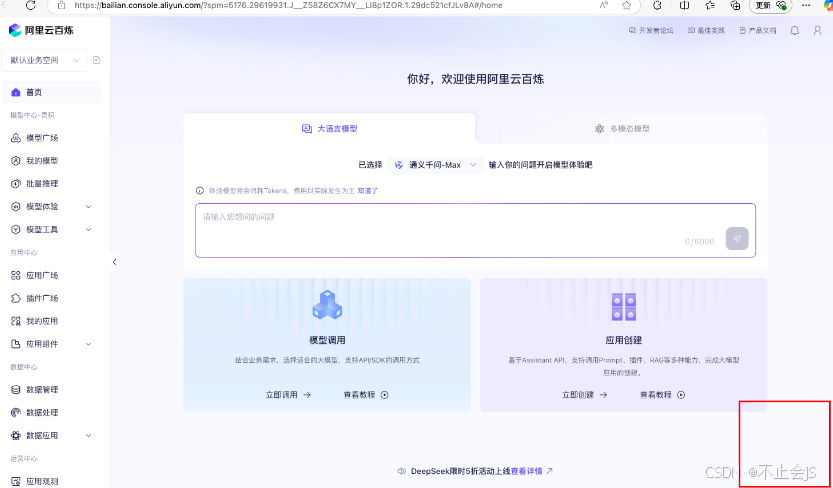Viewport: 833px width, 488px height.
Task: Switch to the 多模态模型 tab
Action: [622, 129]
